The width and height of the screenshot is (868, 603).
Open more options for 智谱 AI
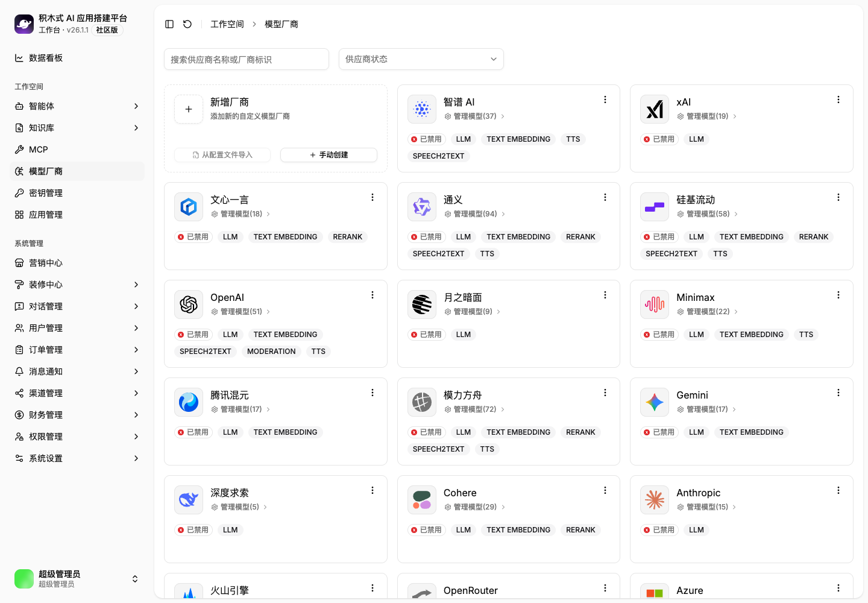click(x=605, y=99)
